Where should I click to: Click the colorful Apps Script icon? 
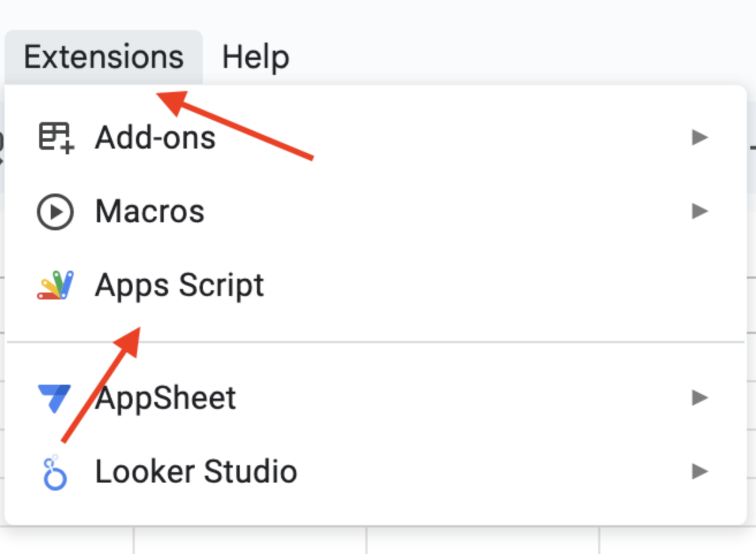[55, 285]
